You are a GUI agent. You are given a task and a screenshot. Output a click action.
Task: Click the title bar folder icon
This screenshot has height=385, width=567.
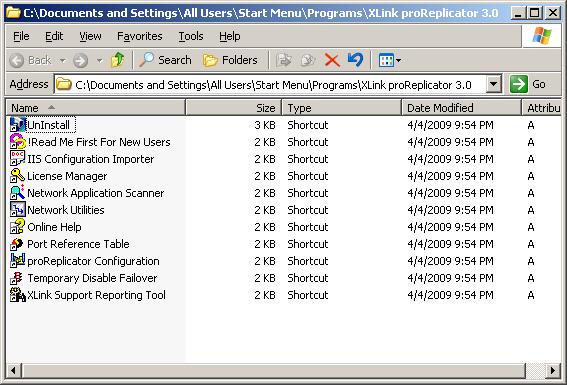[x=13, y=13]
